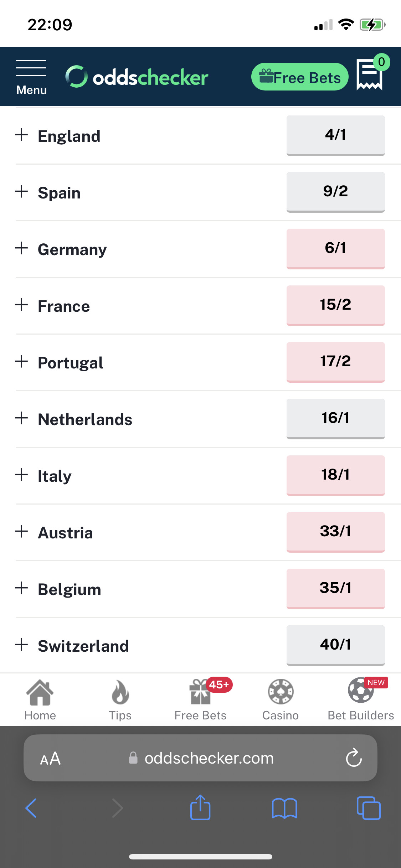Select Spain odds 9/2
The width and height of the screenshot is (401, 868).
(335, 192)
